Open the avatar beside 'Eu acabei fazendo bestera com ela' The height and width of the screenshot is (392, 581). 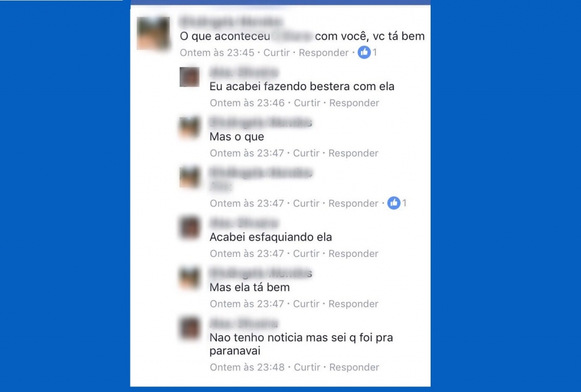click(x=190, y=77)
